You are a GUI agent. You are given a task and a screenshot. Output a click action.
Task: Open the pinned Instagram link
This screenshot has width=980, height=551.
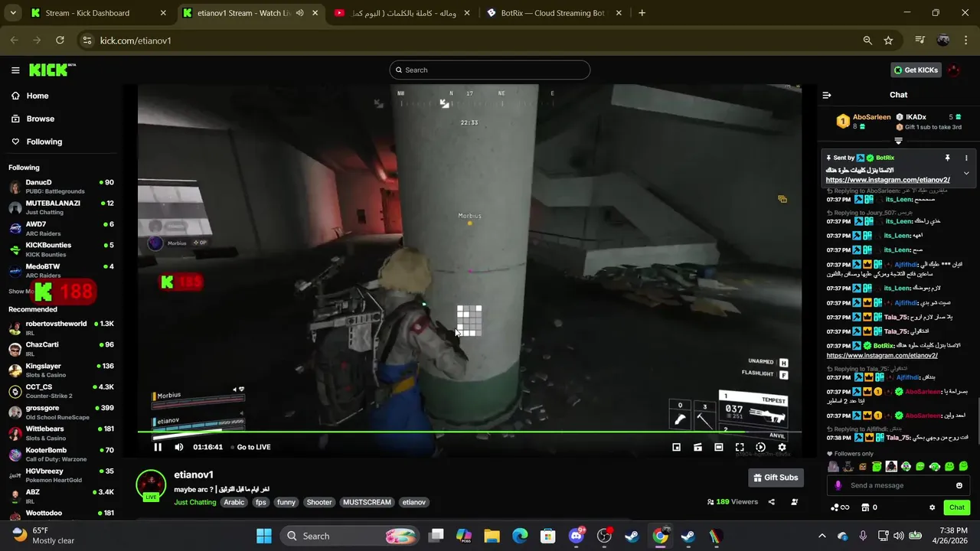(887, 180)
